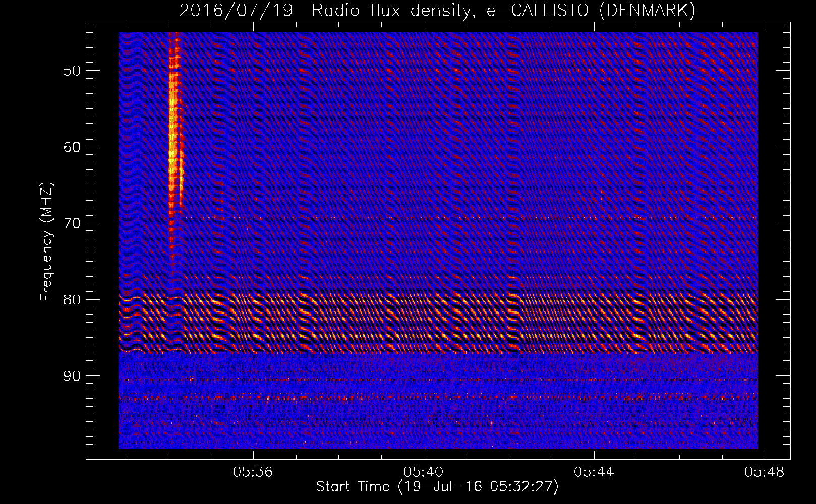The width and height of the screenshot is (816, 504).
Task: Click the 70 MHz frequency label
Action: point(72,223)
